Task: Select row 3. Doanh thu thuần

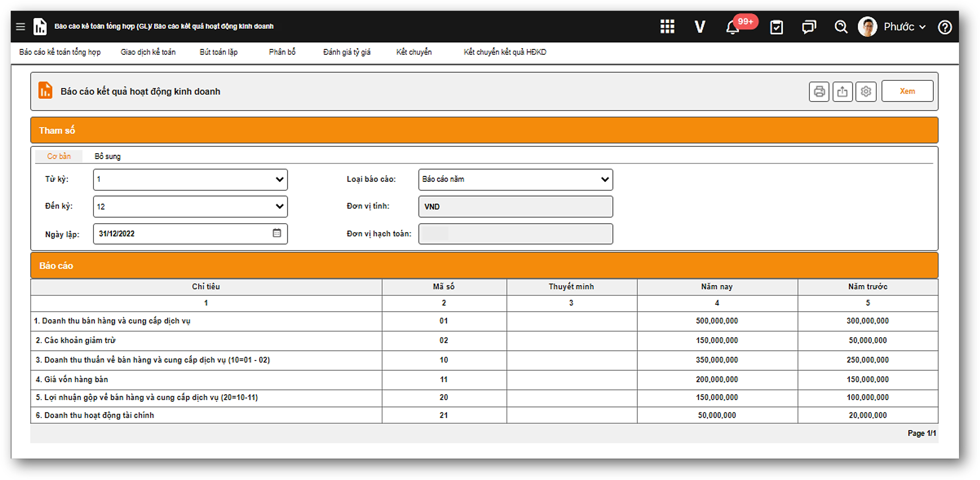Action: [484, 360]
